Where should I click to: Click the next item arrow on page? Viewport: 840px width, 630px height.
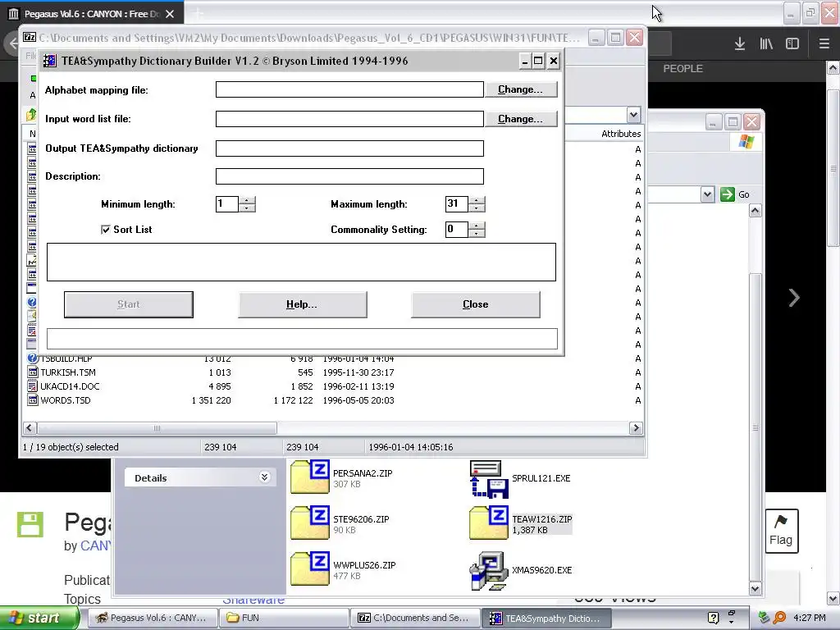[x=794, y=298]
